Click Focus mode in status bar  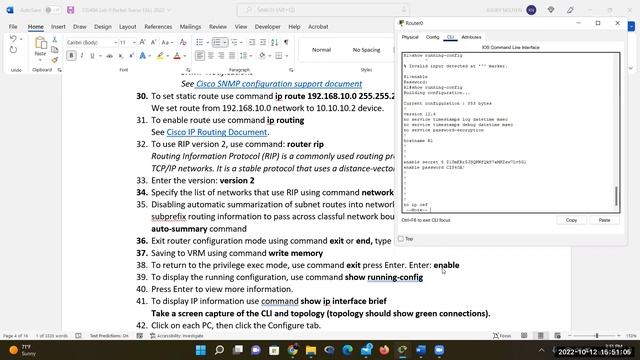[502, 336]
